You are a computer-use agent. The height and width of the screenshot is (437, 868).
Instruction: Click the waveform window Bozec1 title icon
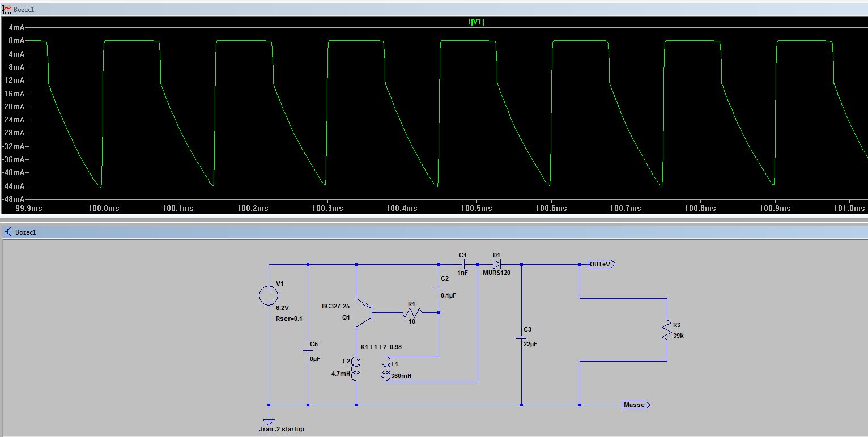7,10
